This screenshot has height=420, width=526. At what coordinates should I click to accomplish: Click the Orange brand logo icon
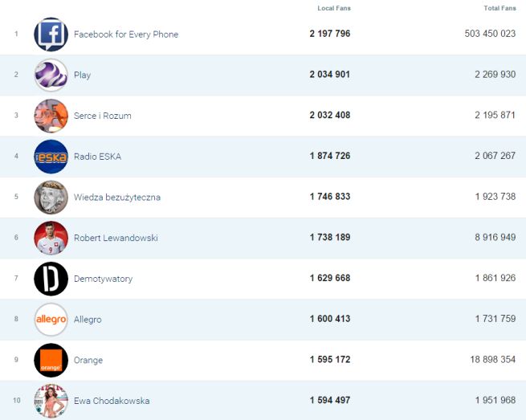[51, 361]
